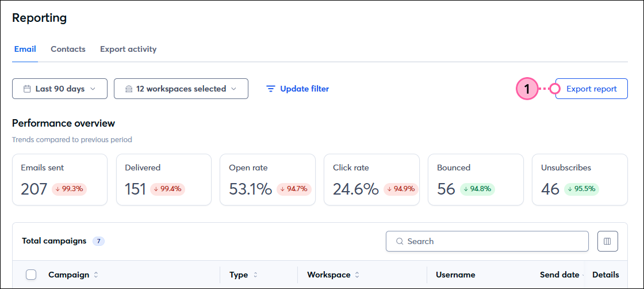The width and height of the screenshot is (644, 289).
Task: Click the Trends compared to previous period text
Action: point(72,140)
